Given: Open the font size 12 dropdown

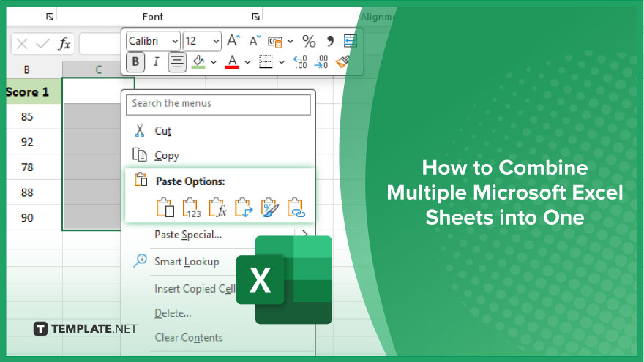Looking at the screenshot, I should coord(216,41).
